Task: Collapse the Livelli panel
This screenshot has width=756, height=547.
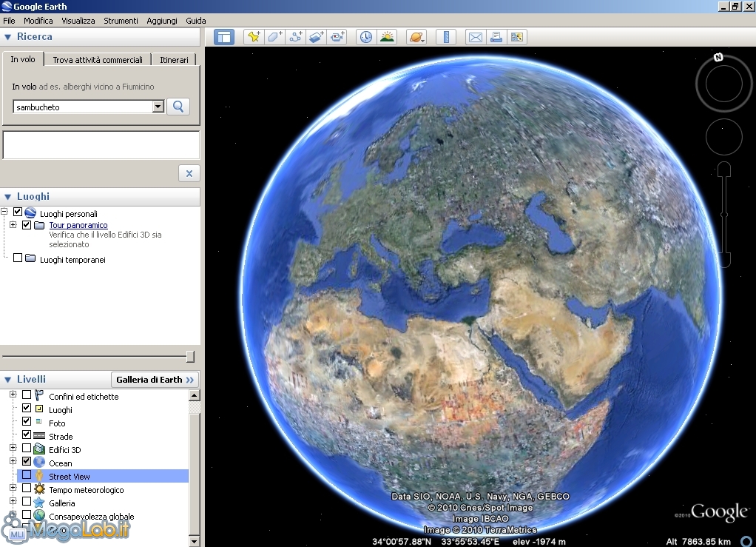Action: point(7,380)
